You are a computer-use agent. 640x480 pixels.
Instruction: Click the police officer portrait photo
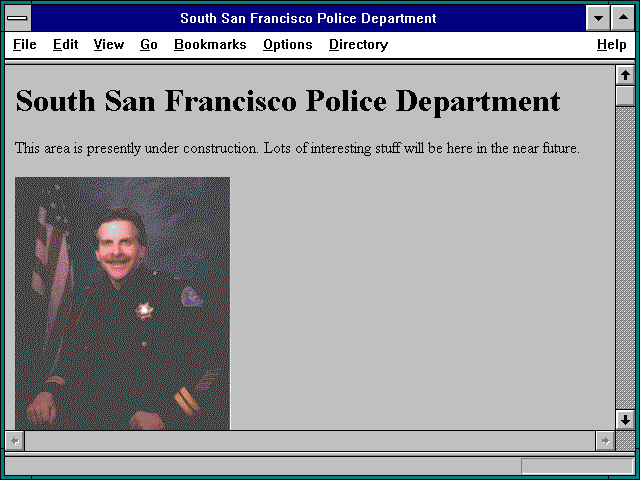[122, 303]
